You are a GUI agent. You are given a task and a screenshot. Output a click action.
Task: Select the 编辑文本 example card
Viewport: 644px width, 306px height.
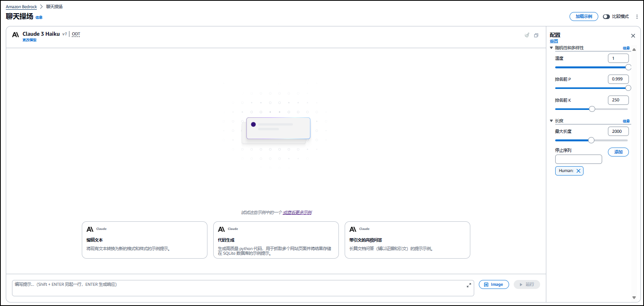click(x=145, y=240)
